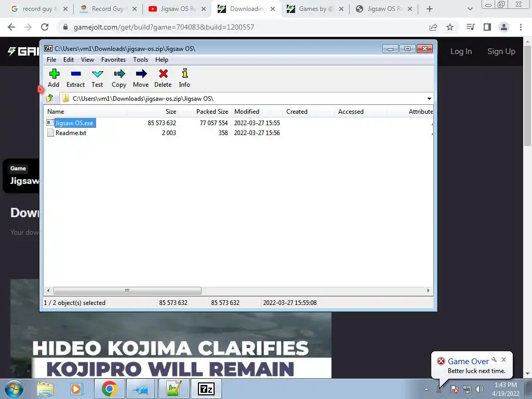Screen dimensions: 532x399
Task: Click the scroll-left arrow of file list
Action: click(x=48, y=291)
